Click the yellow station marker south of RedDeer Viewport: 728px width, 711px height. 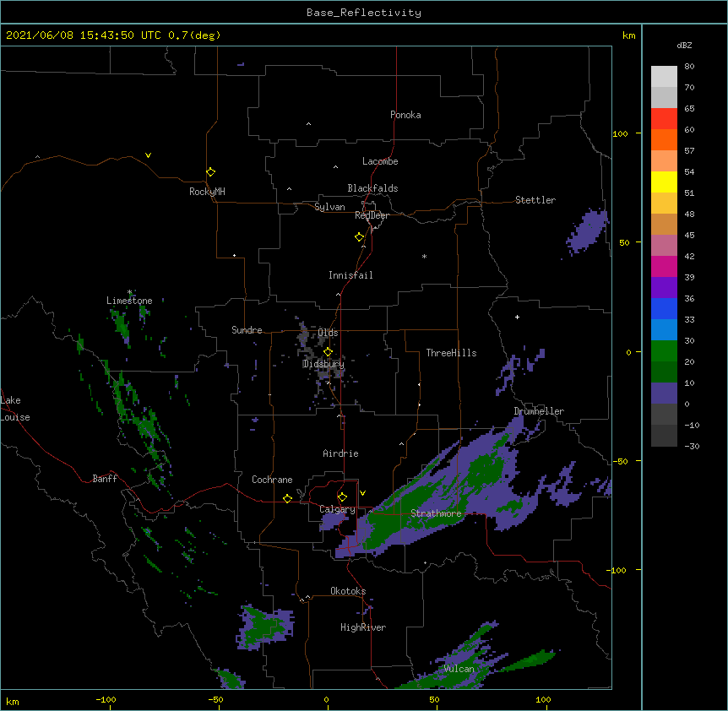359,237
